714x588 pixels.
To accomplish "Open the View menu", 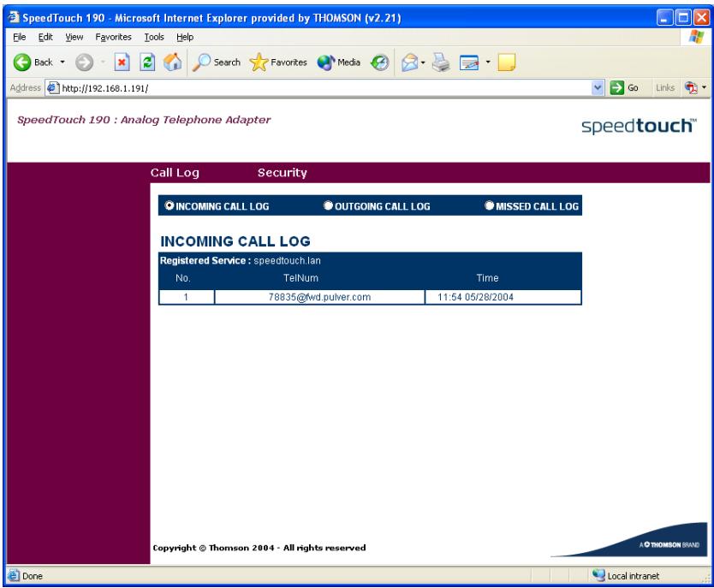I will point(74,37).
